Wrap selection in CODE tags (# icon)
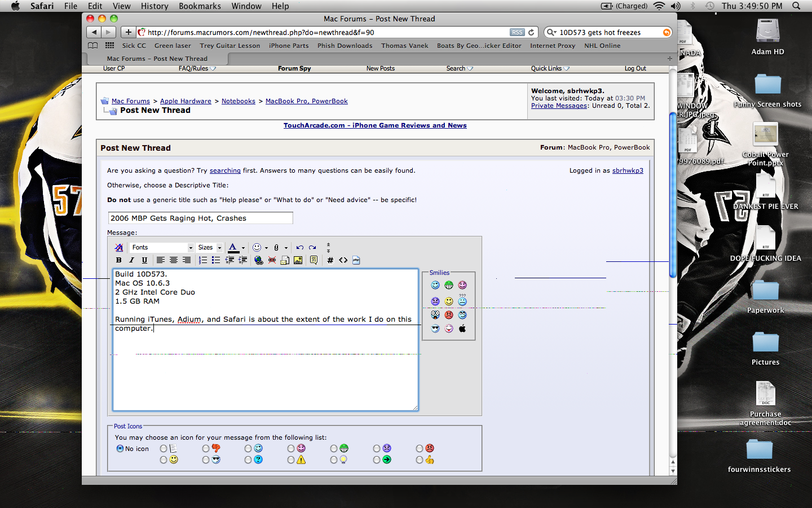 click(x=330, y=260)
